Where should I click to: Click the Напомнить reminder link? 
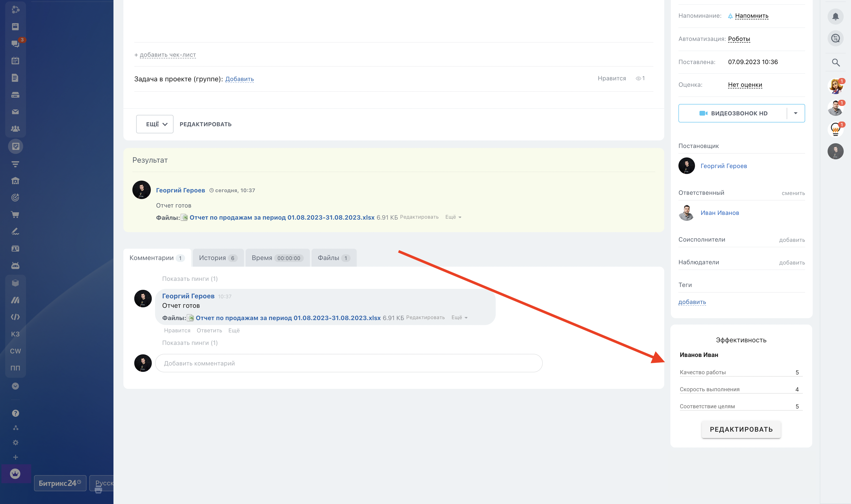pyautogui.click(x=751, y=16)
